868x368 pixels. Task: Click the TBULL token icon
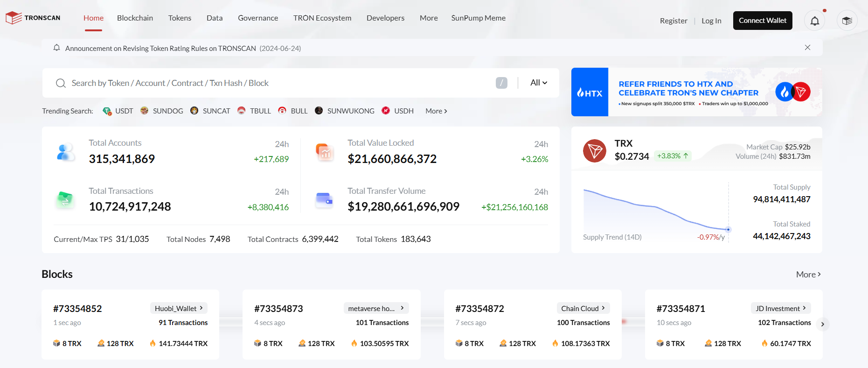click(x=241, y=111)
